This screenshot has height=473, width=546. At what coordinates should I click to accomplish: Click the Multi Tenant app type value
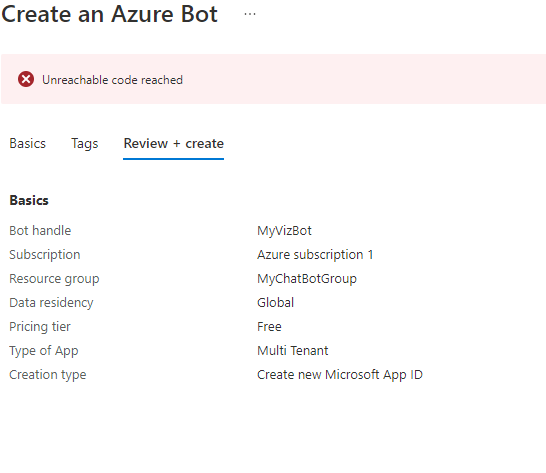pos(292,350)
